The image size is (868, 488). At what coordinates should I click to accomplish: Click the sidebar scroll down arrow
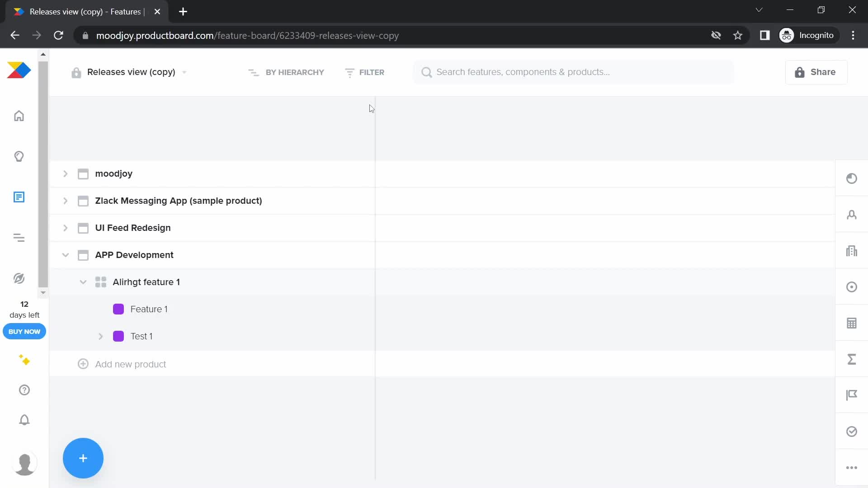tap(43, 293)
